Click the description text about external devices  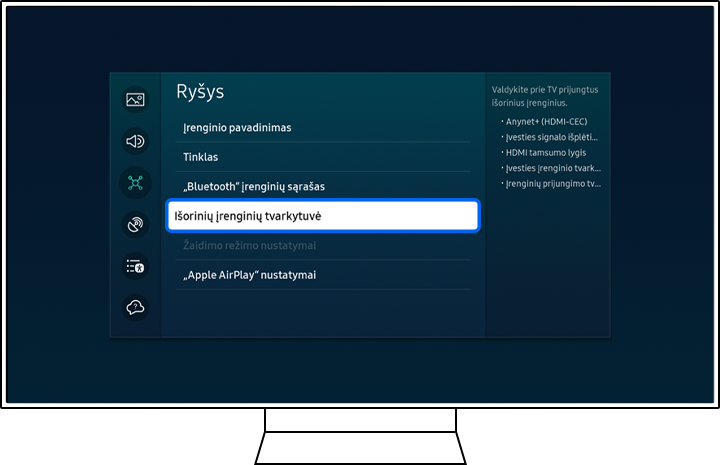coord(545,96)
